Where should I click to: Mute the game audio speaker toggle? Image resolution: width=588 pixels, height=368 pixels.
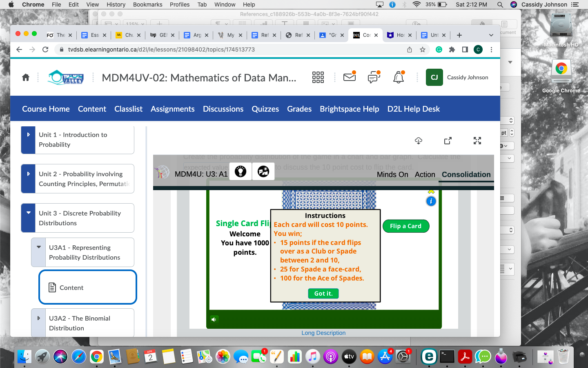click(214, 319)
